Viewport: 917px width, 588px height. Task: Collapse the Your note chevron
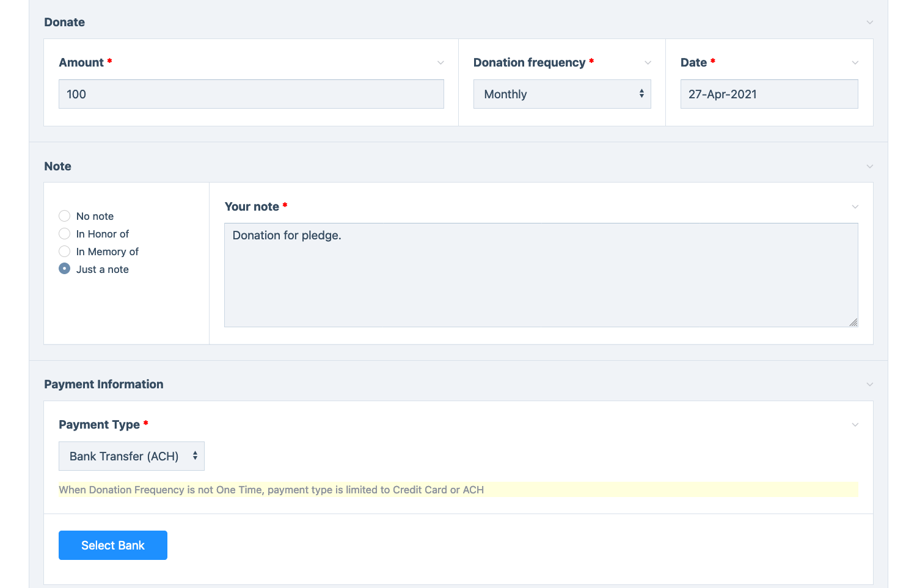tap(855, 207)
